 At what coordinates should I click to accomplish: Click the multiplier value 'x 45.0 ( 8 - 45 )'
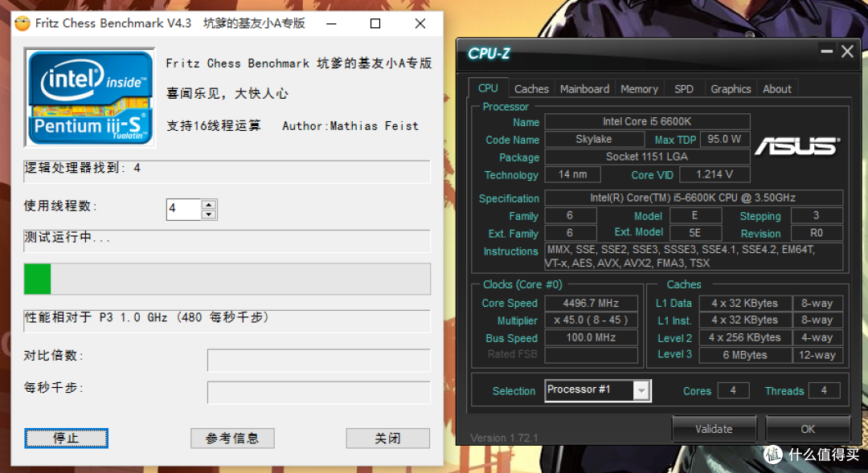pos(592,320)
